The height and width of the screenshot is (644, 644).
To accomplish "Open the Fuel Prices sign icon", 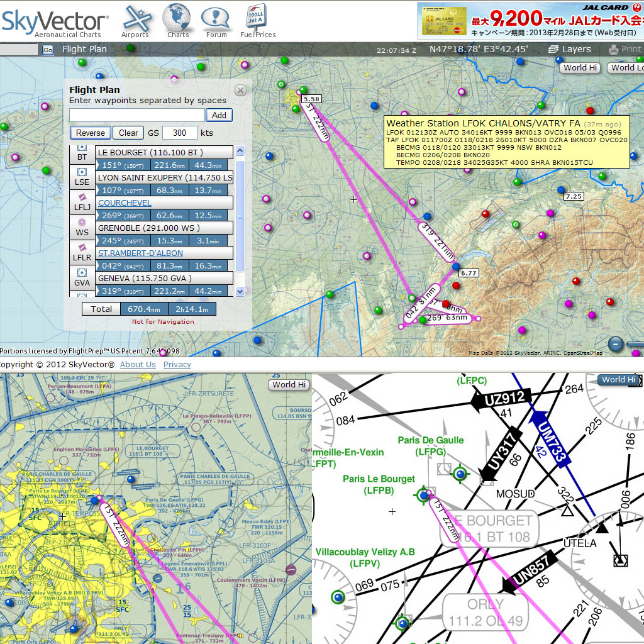I will coord(257,16).
